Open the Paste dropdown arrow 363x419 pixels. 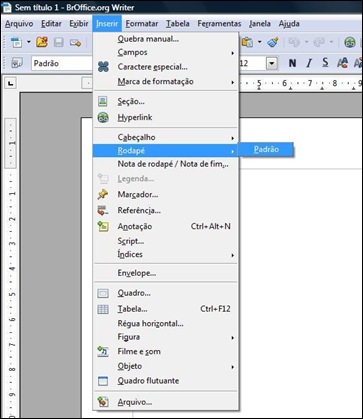(259, 42)
